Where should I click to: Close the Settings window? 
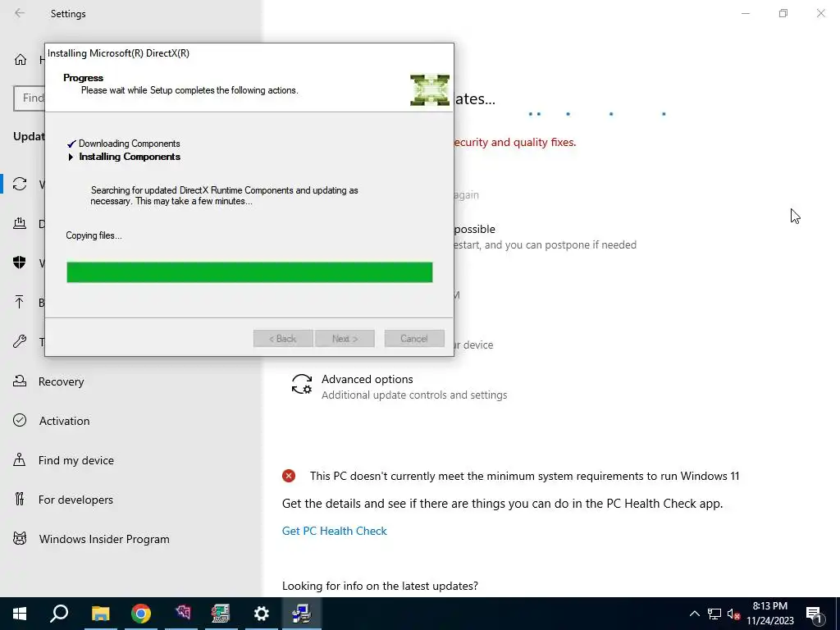pyautogui.click(x=820, y=13)
